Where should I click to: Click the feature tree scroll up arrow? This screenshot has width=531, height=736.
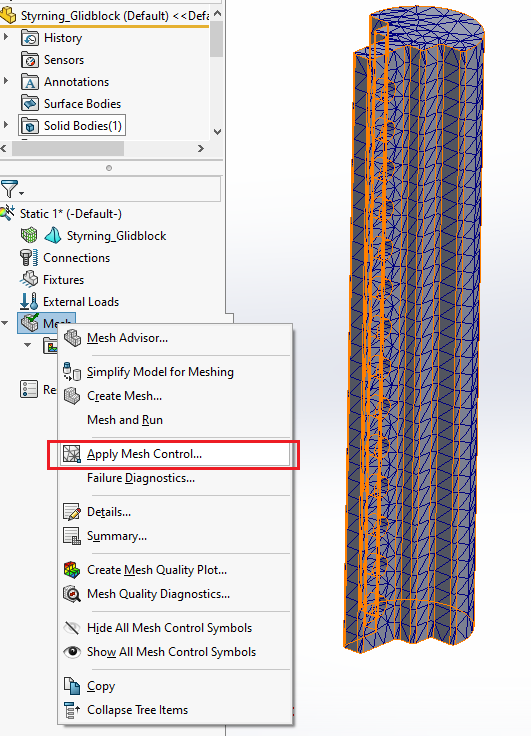[x=217, y=14]
